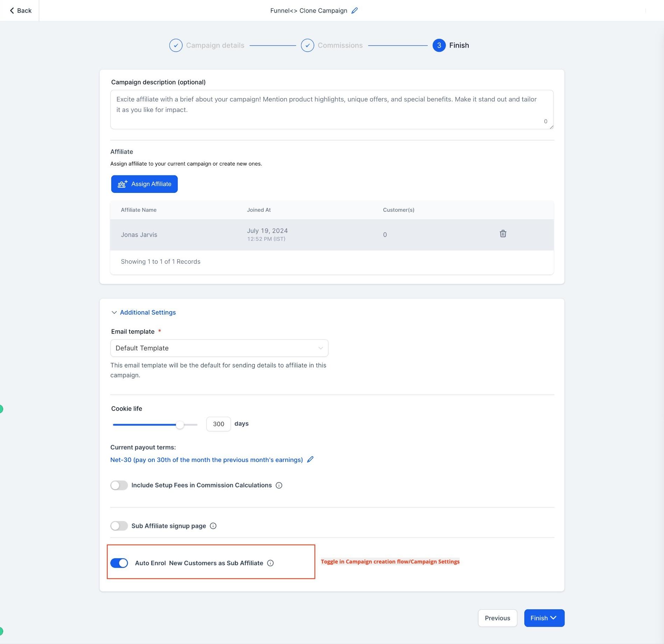
Task: Open the Finish button dropdown
Action: point(544,618)
